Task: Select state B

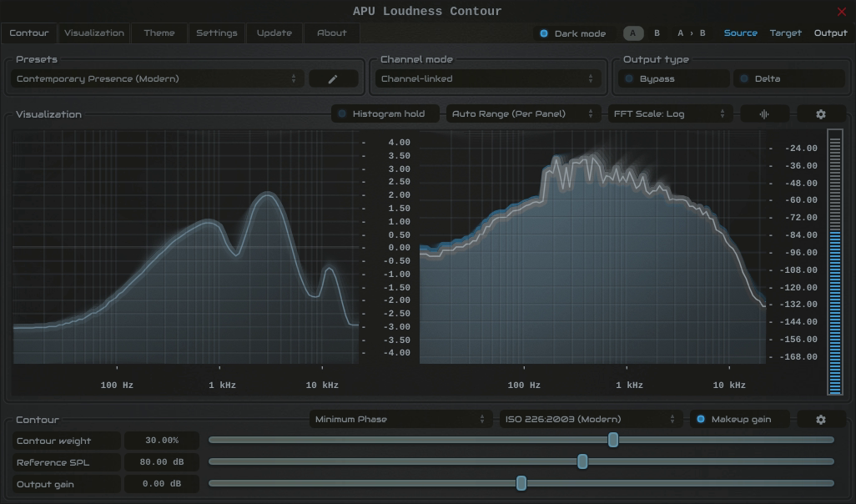Action: (x=657, y=33)
